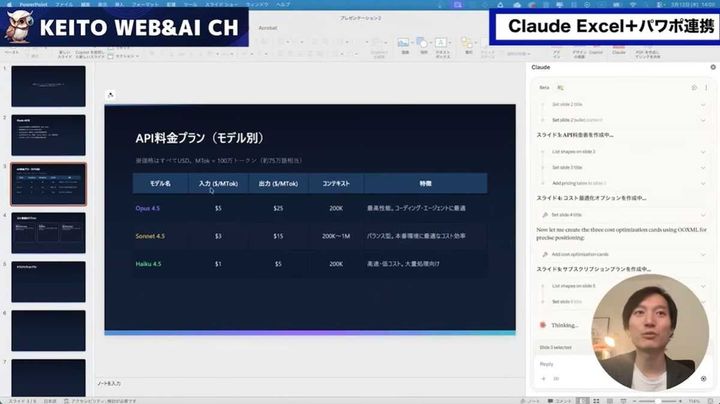The image size is (720, 404).
Task: Open the フォーマット menu in menu bar
Action: pos(145,4)
